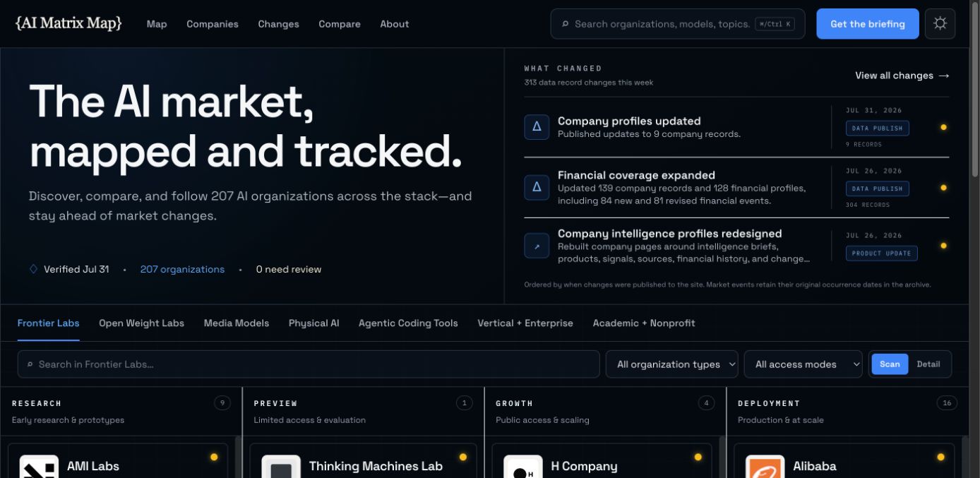Open the Alibaba logo
The height and width of the screenshot is (478, 980).
pyautogui.click(x=765, y=467)
